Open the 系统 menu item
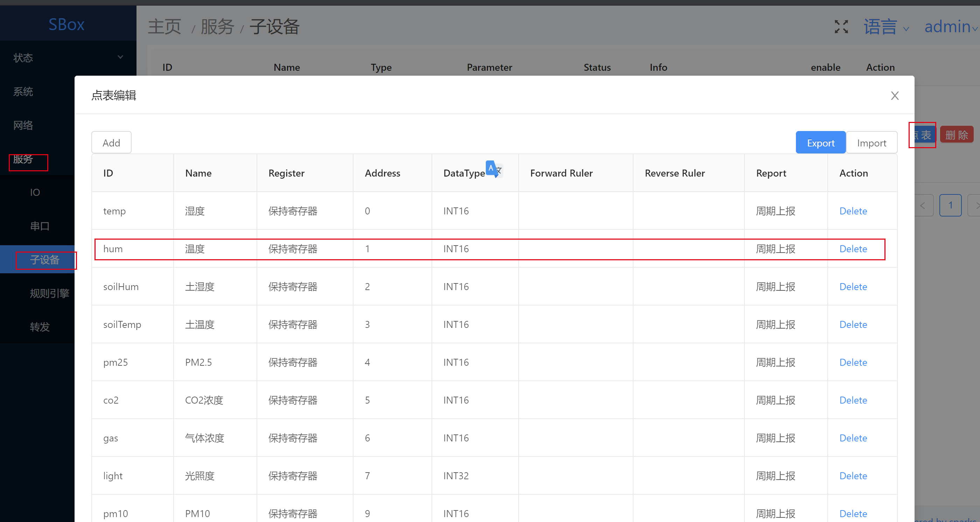This screenshot has height=522, width=980. (x=23, y=91)
